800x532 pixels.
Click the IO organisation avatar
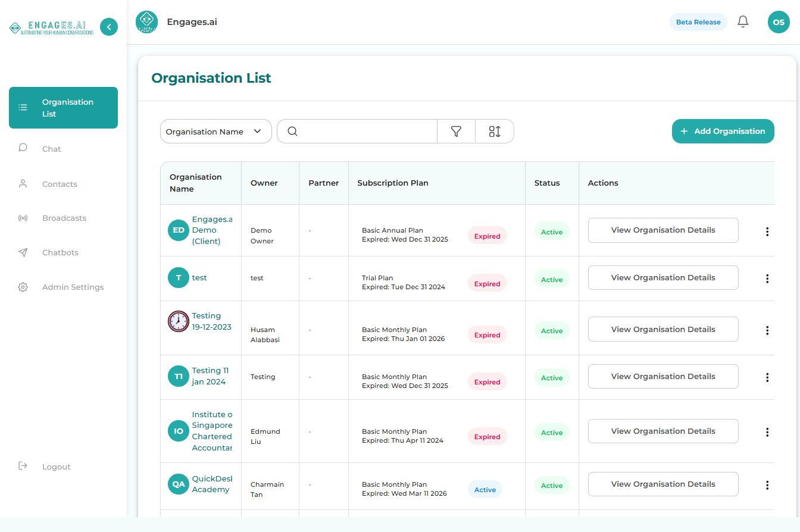(179, 431)
